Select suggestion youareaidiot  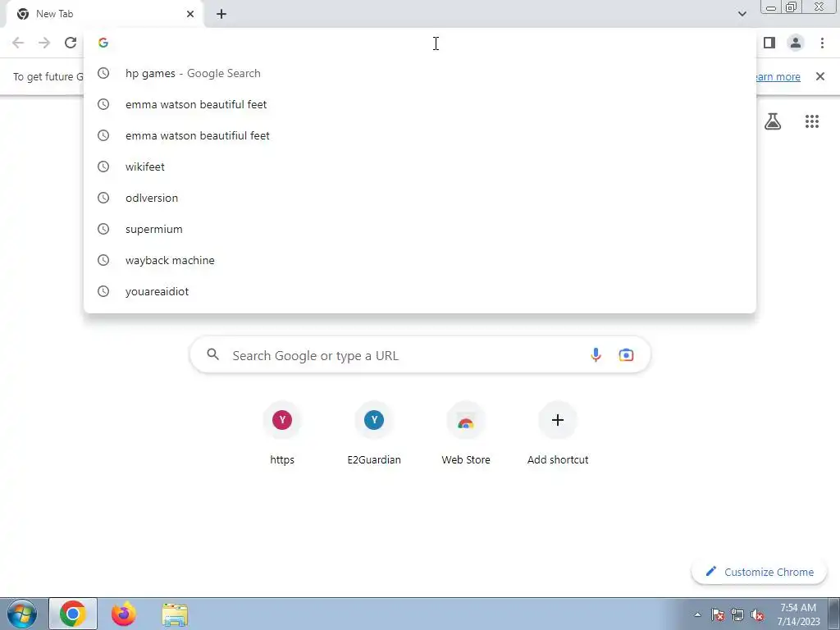coord(420,291)
